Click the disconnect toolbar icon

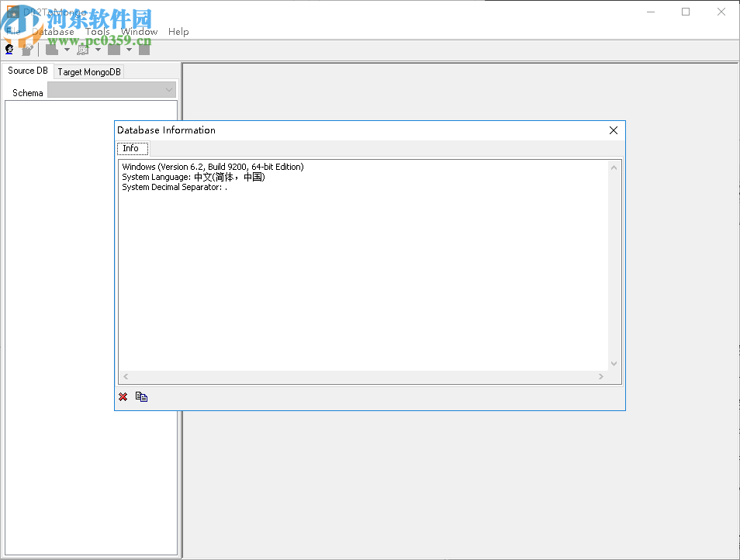[27, 48]
